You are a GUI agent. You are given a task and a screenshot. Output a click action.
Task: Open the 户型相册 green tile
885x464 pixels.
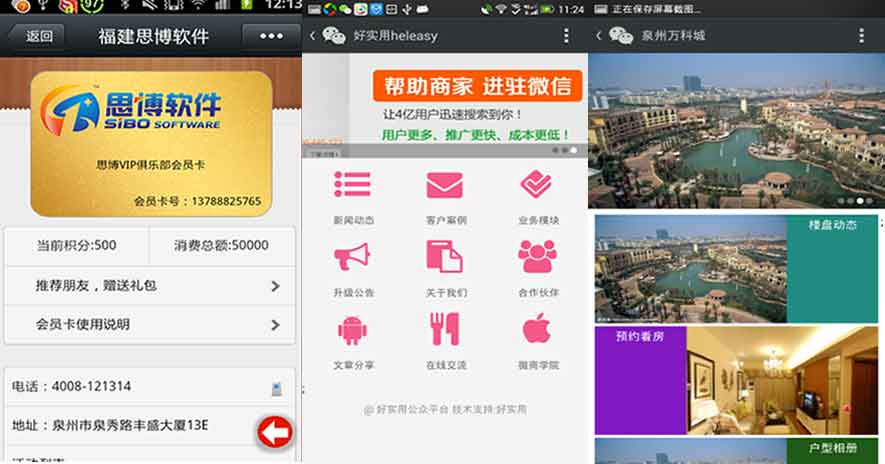point(833,451)
